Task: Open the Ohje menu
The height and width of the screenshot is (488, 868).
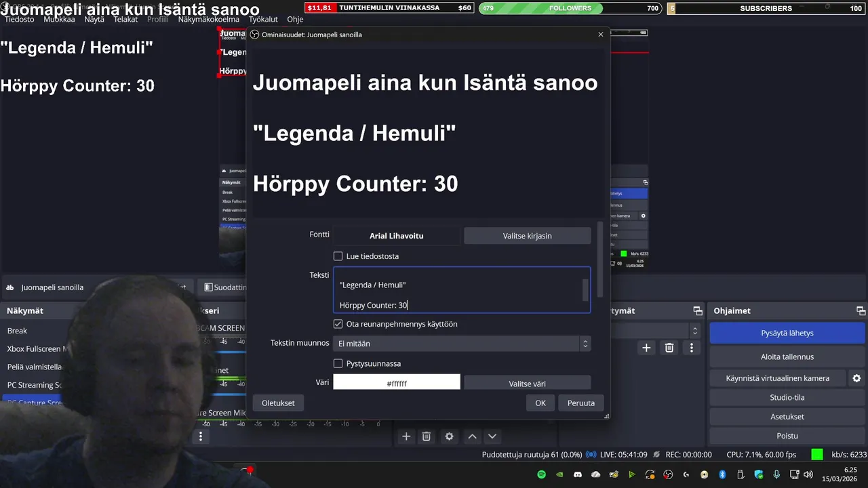Action: click(x=295, y=19)
